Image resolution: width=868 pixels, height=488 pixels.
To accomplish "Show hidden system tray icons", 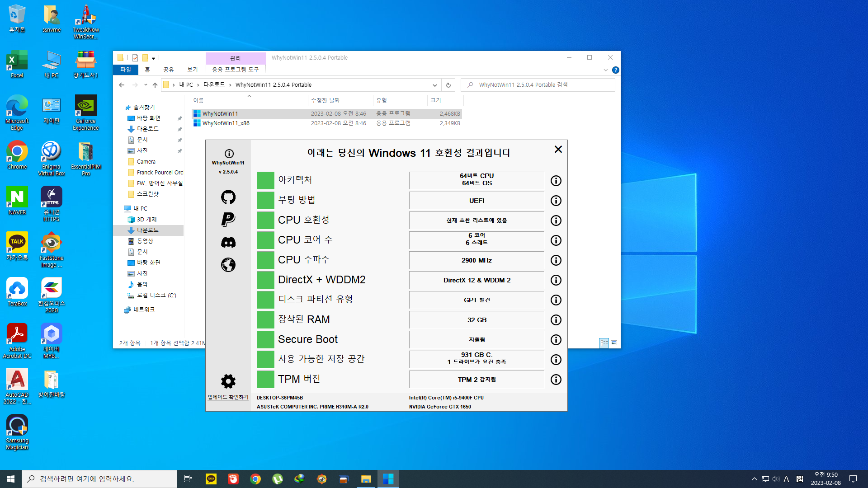I will 754,479.
